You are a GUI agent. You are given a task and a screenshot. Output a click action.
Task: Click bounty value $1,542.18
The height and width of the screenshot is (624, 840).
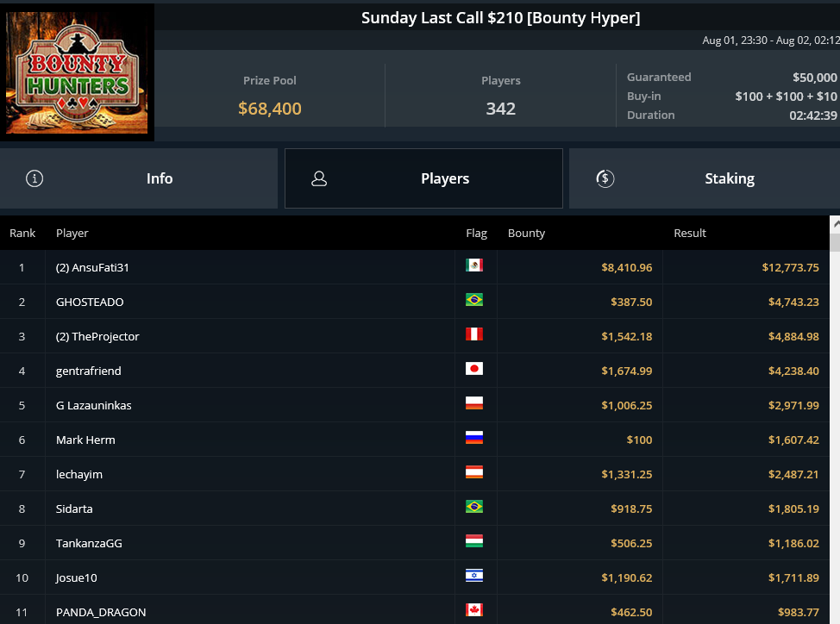coord(627,336)
